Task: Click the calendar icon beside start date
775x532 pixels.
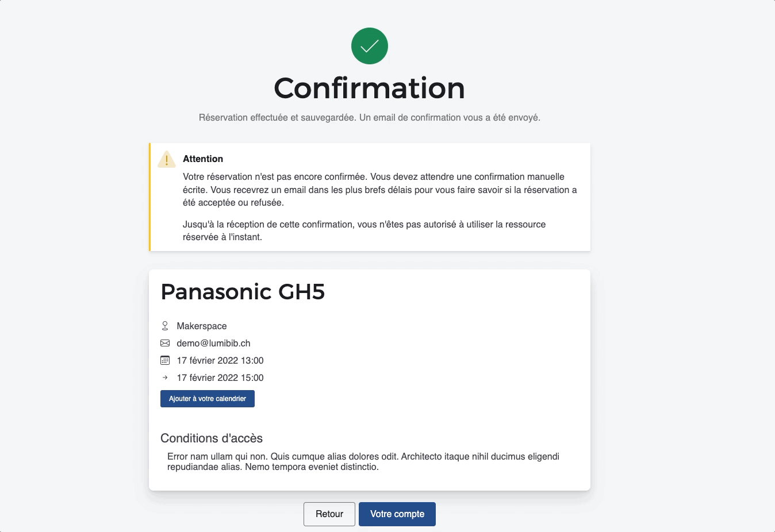Action: (165, 360)
